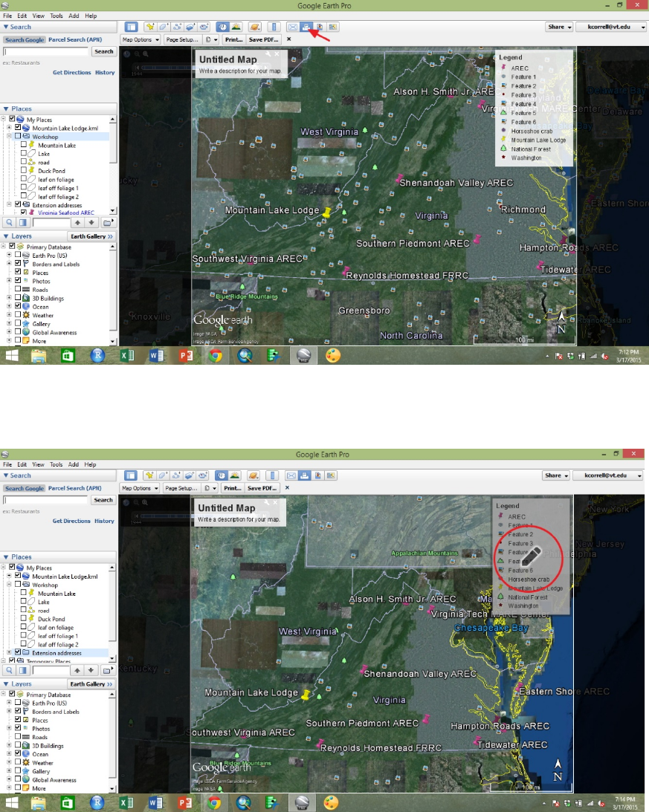
Task: Open the File menu in upper window
Action: [7, 16]
